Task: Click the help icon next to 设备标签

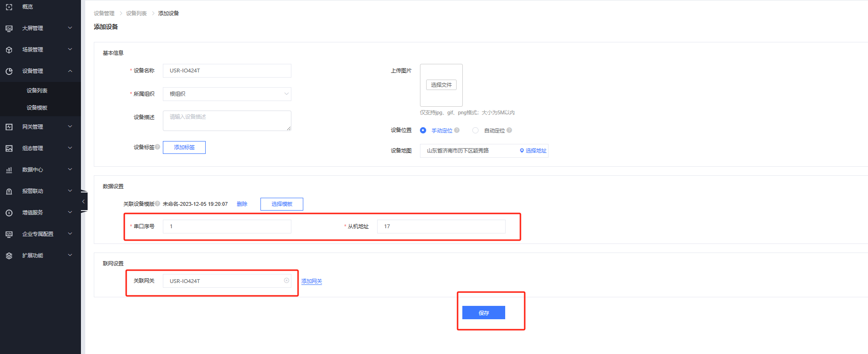Action: (x=158, y=147)
